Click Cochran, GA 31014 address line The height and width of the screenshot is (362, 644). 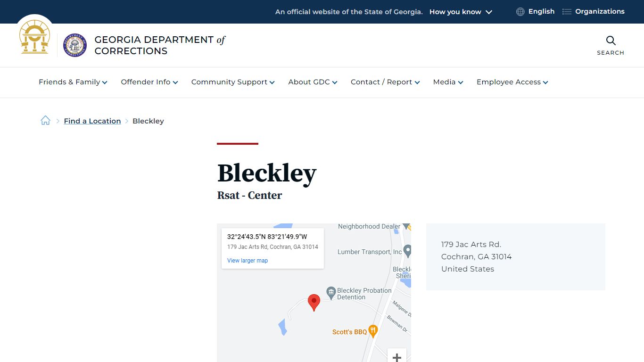point(476,256)
